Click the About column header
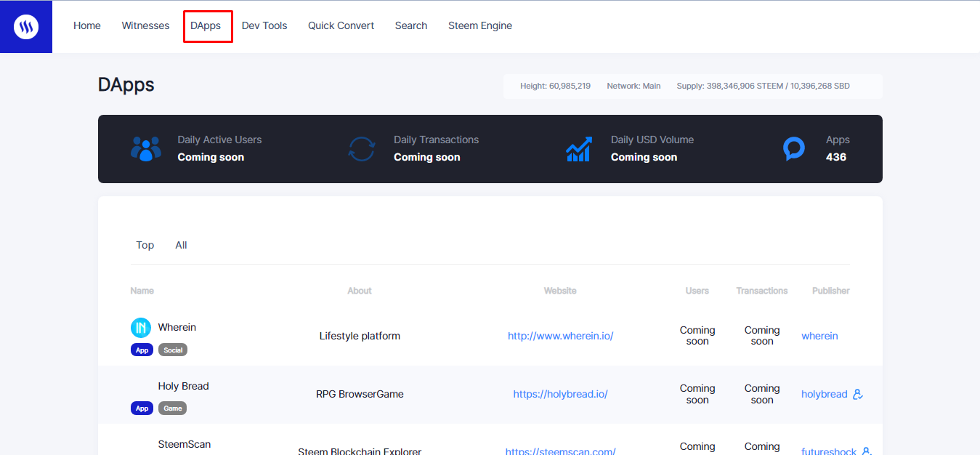 (360, 291)
